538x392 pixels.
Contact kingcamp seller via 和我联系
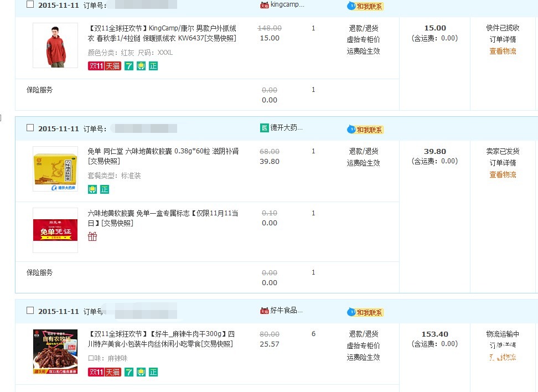365,6
